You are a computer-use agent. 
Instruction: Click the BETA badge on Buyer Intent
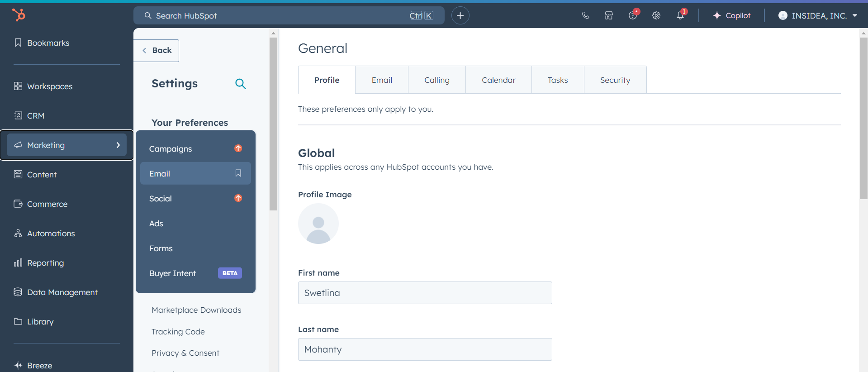230,273
